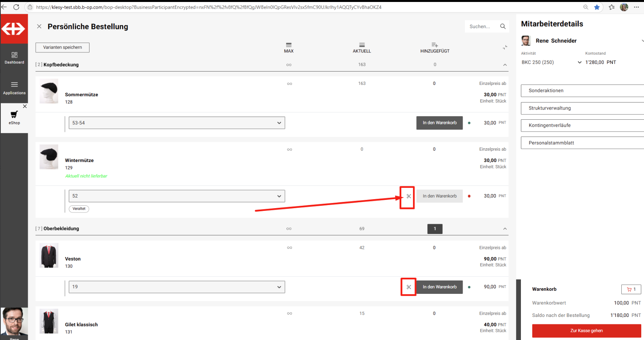Click Varianten speichern button
Screen dimensions: 644x340
(63, 47)
